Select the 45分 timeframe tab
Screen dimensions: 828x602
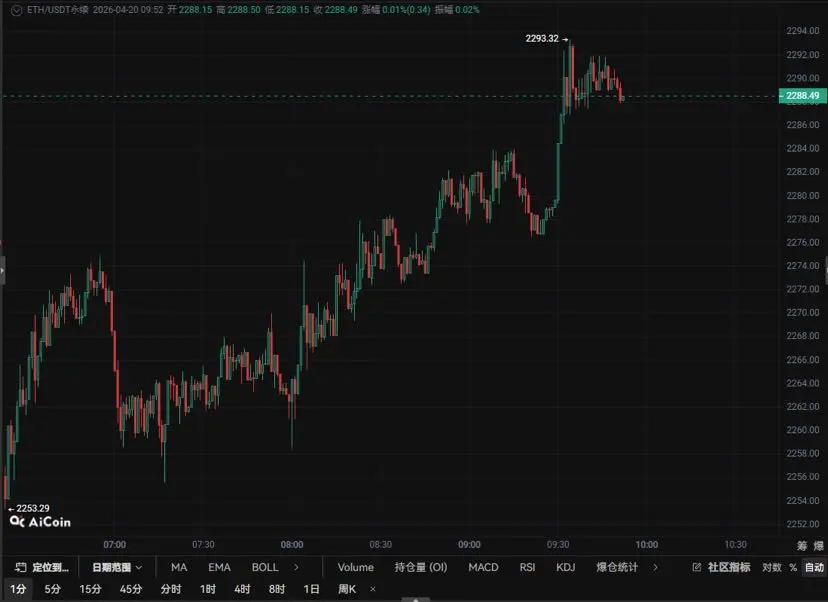tap(130, 589)
